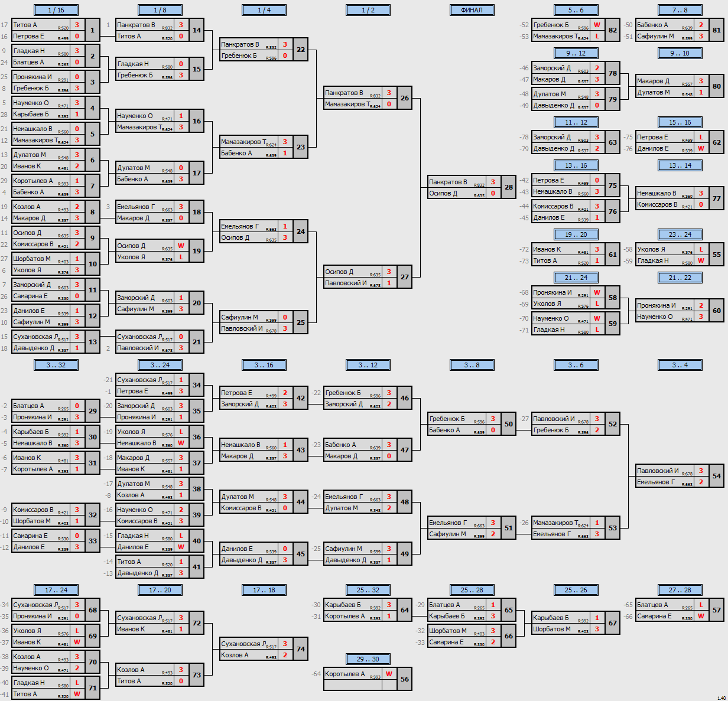
Task: Click match number 67 box
Action: coord(613,623)
